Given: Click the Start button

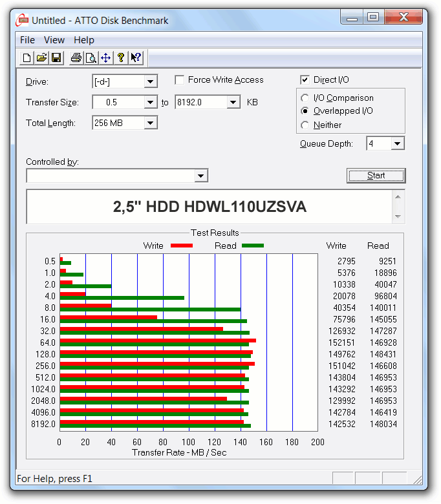Looking at the screenshot, I should pyautogui.click(x=376, y=176).
